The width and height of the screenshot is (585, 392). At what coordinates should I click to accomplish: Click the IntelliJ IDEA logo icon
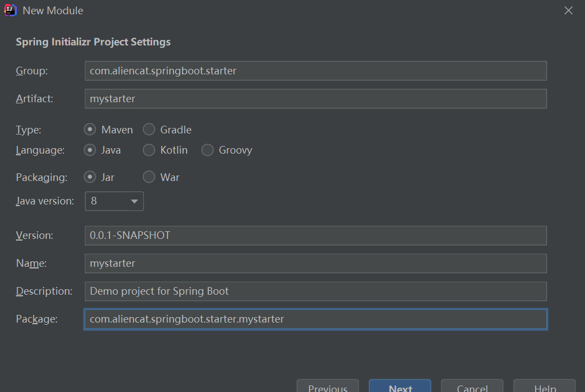(x=10, y=10)
